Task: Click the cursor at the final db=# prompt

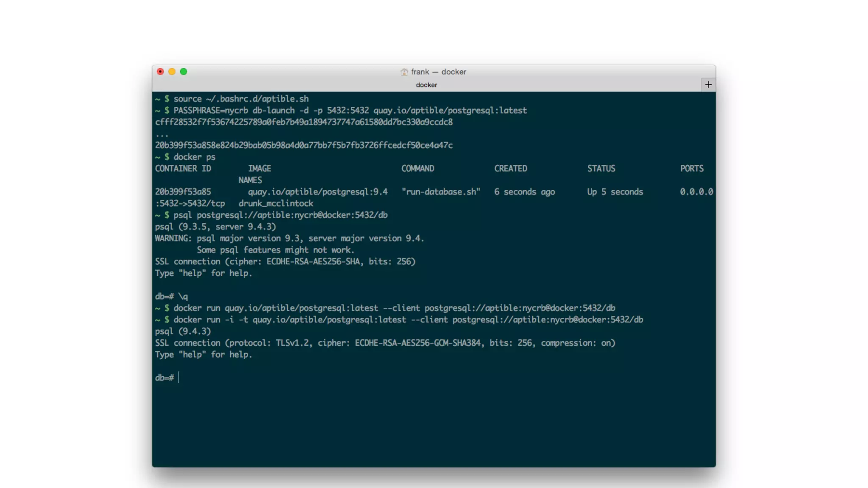Action: coord(179,377)
